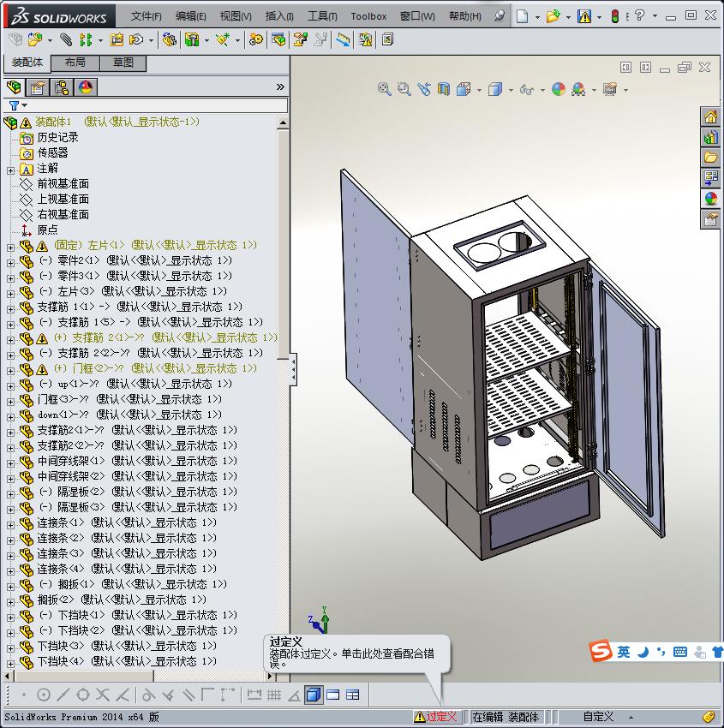Click the feature tree vertical scrollbar up arrow
This screenshot has width=724, height=728.
tap(283, 122)
